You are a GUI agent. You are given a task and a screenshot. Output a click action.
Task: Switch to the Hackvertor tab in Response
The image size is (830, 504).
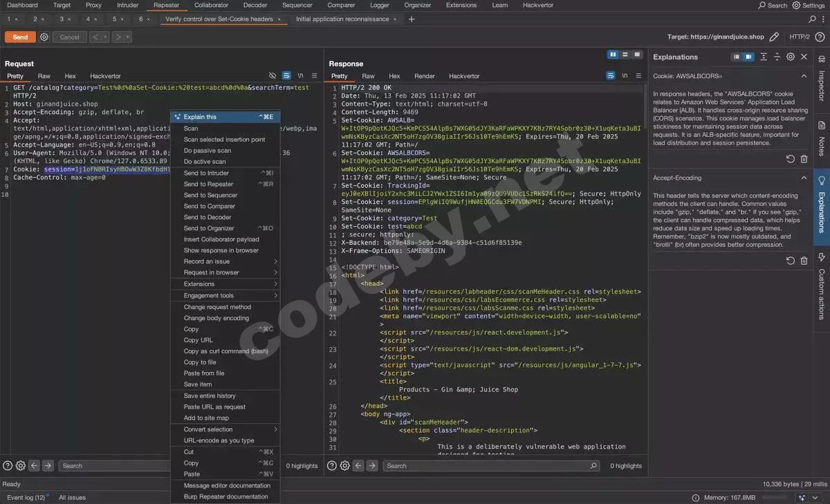coord(463,76)
